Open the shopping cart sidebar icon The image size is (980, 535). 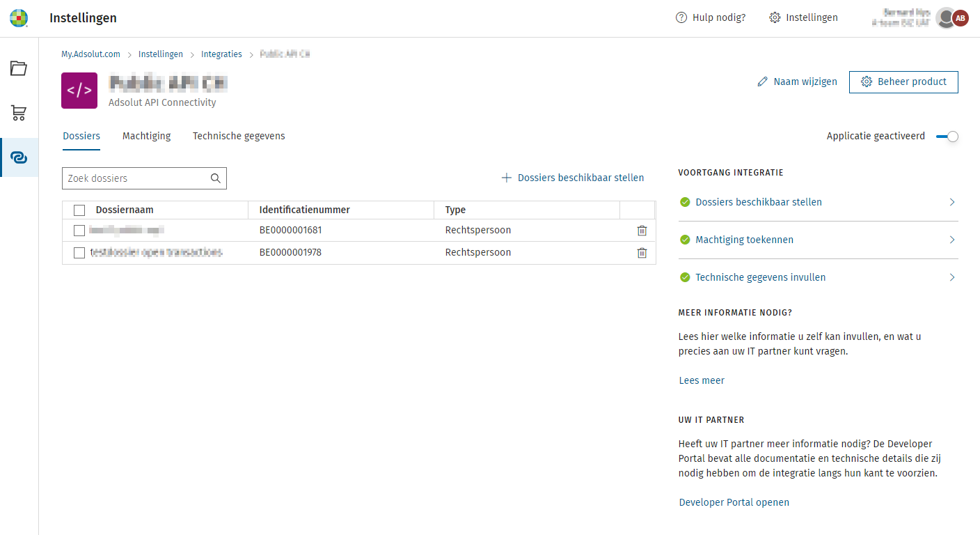coord(19,113)
